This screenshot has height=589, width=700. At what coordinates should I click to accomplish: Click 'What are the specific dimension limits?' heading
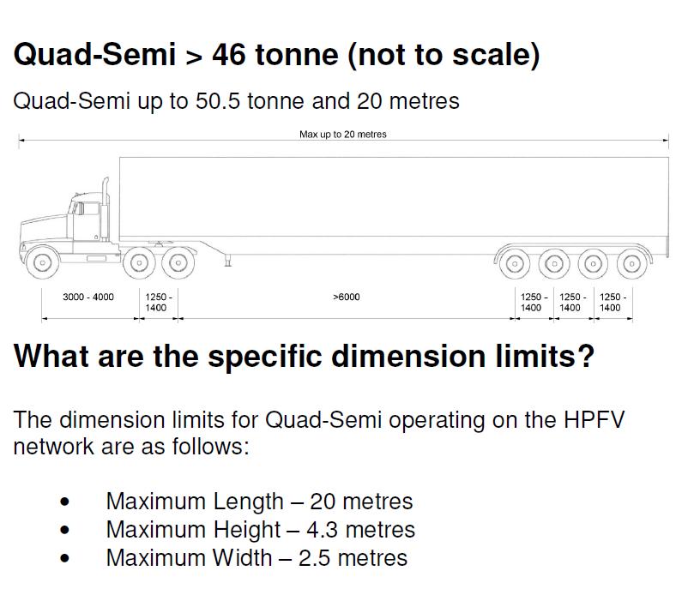pos(304,356)
